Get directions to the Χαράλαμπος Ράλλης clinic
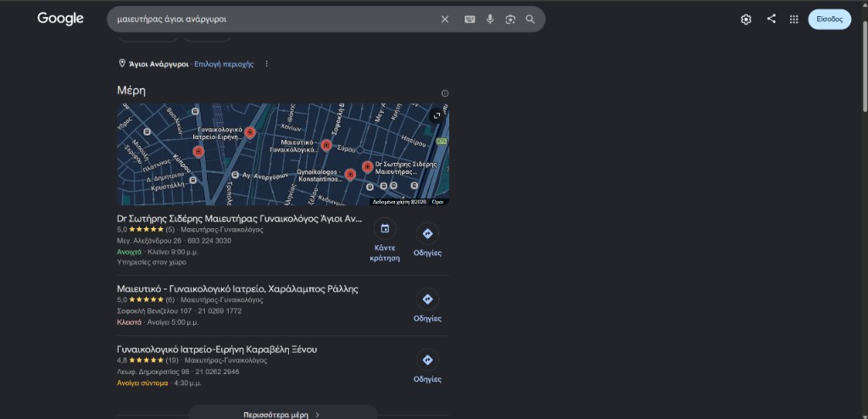The image size is (868, 419). click(427, 306)
